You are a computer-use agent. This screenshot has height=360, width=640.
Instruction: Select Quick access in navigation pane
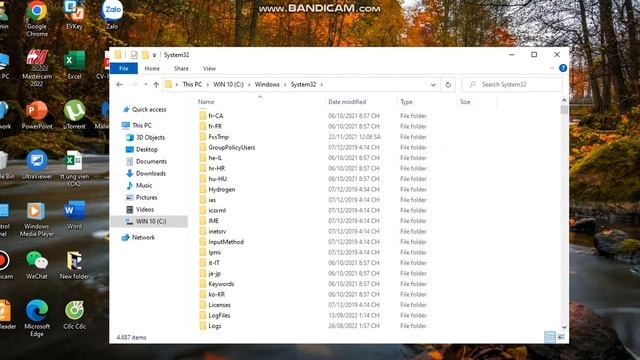coord(149,109)
